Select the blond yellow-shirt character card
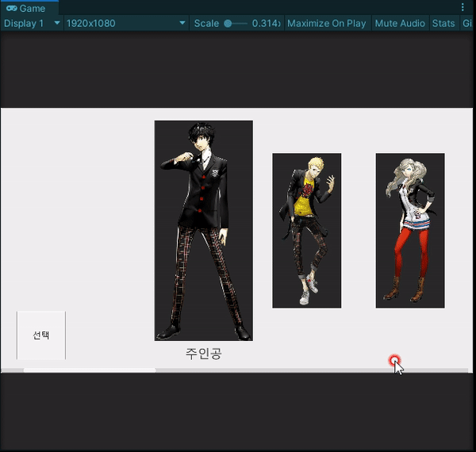476x452 pixels. pyautogui.click(x=307, y=231)
